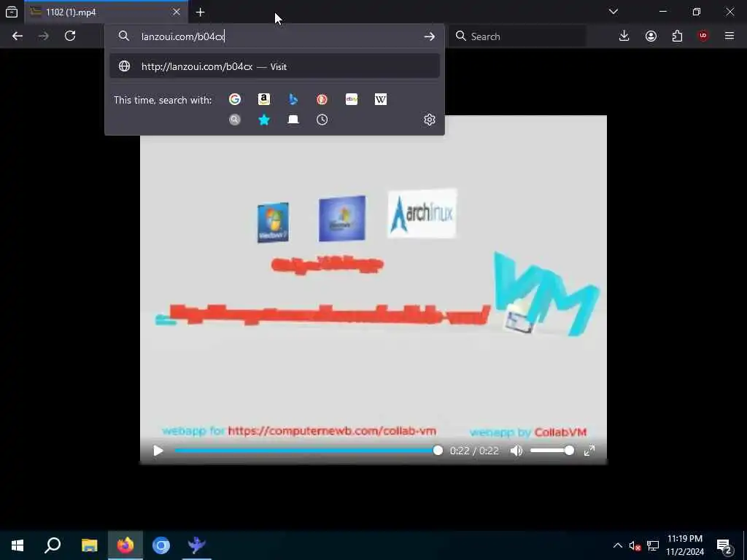The image size is (747, 560).
Task: Search with Wikipedia this time
Action: pos(381,99)
